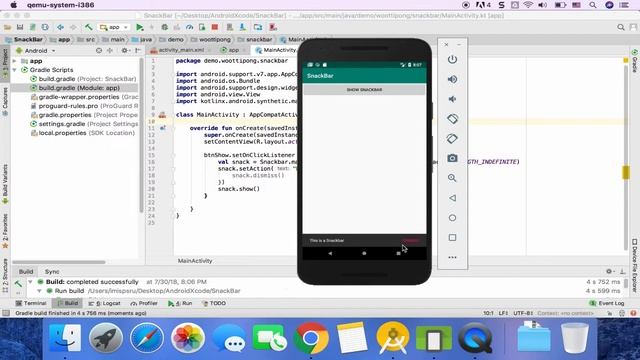Tap the red snackbar action text
Viewport: 640px width, 360px height.
point(411,240)
